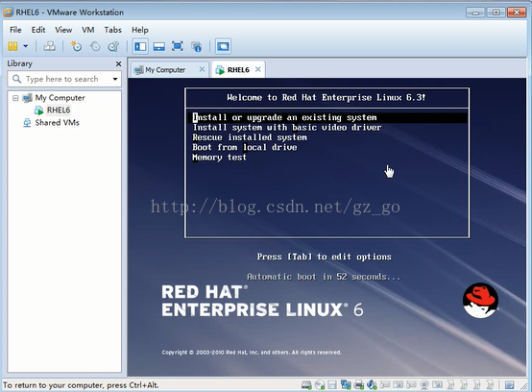Toggle the Library sidebar visibility
This screenshot has height=392, width=532.
pos(140,46)
